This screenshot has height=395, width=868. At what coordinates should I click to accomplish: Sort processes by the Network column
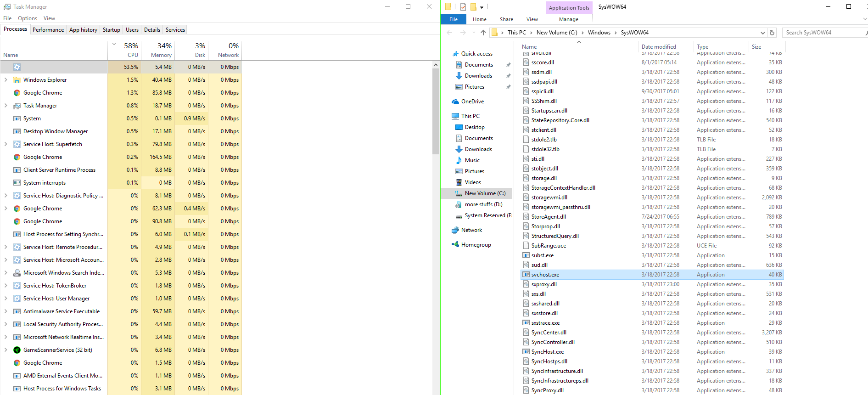[x=225, y=50]
